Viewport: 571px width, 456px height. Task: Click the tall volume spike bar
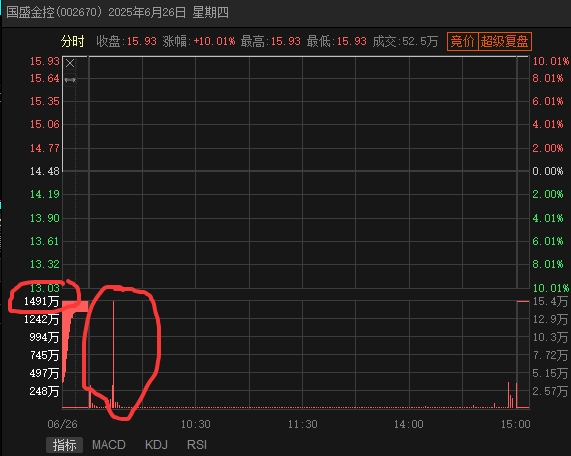click(x=113, y=354)
